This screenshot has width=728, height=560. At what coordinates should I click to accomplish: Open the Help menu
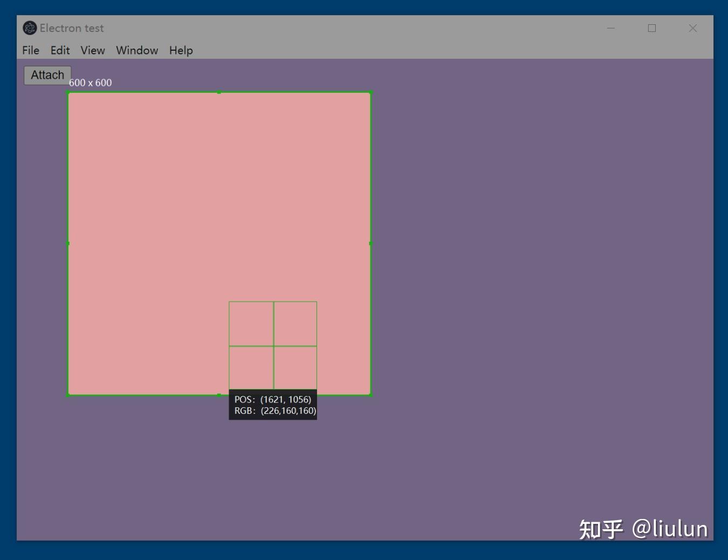coord(181,50)
